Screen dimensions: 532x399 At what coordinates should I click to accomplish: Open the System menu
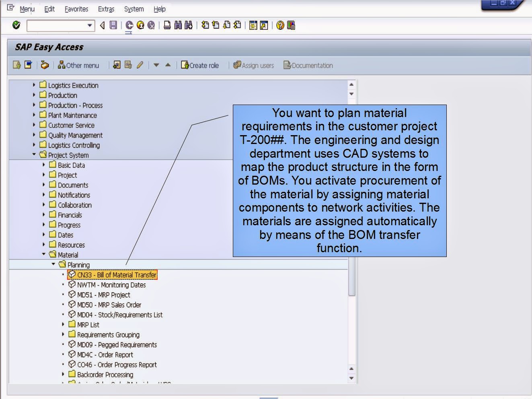[133, 9]
